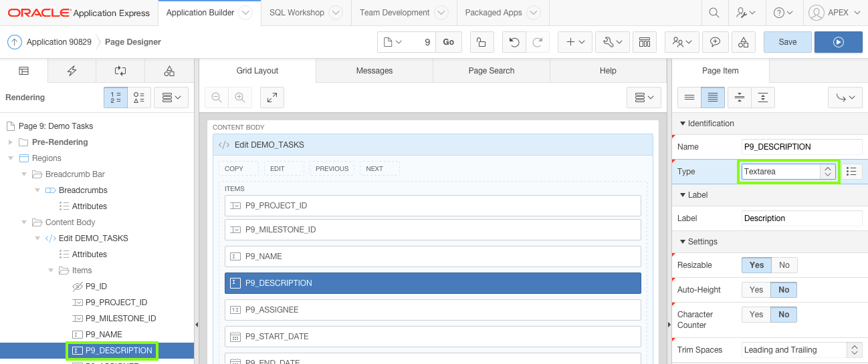Image resolution: width=868 pixels, height=364 pixels.
Task: Open the Team Development header tab
Action: point(403,13)
